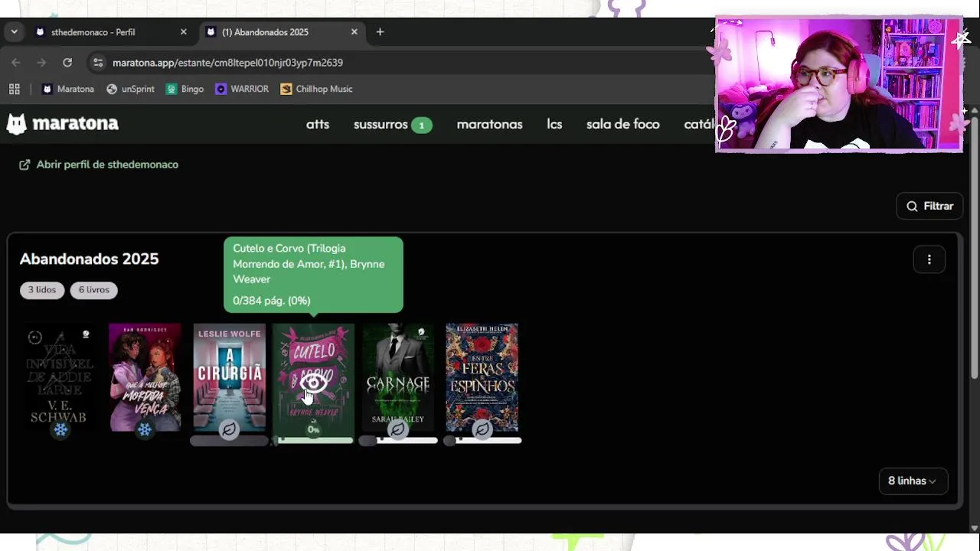Click the progress bar under A Cirurgiã
The height and width of the screenshot is (551, 980).
click(x=229, y=441)
